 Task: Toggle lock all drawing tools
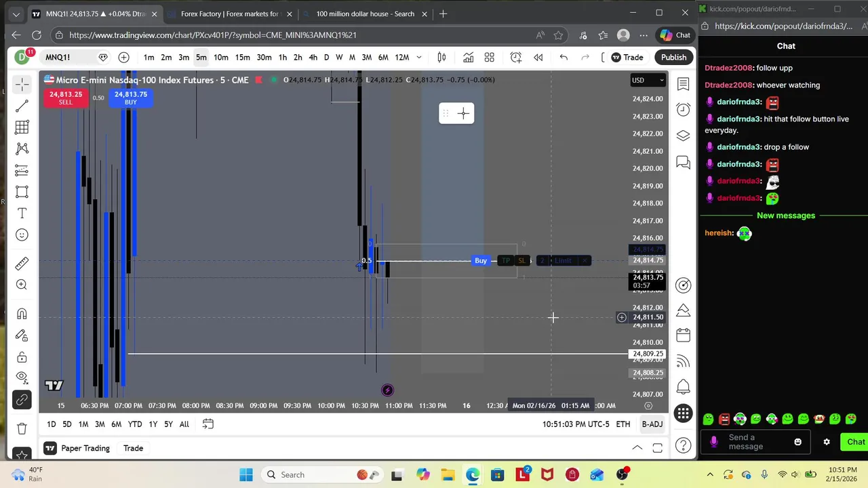[x=22, y=357]
